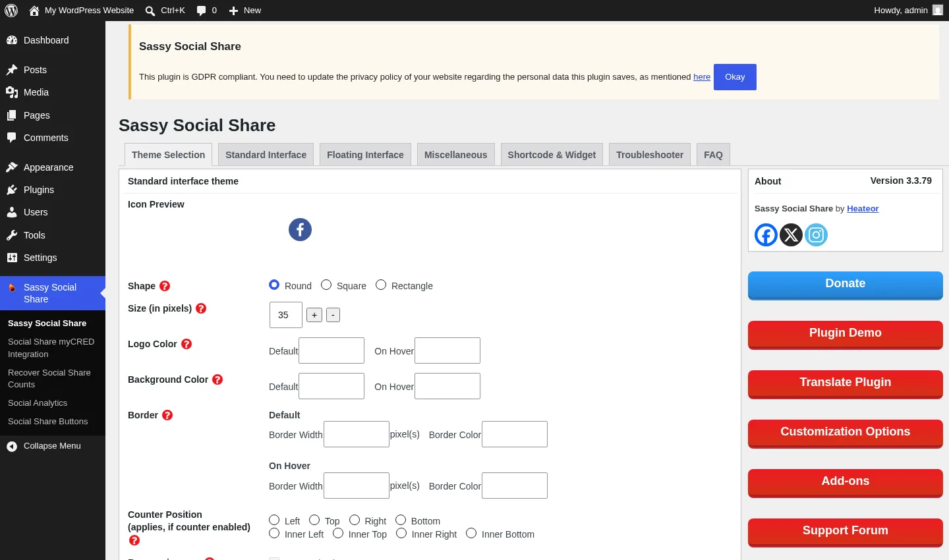The image size is (949, 560).
Task: Open Heateor Instagram icon in About box
Action: click(x=816, y=235)
